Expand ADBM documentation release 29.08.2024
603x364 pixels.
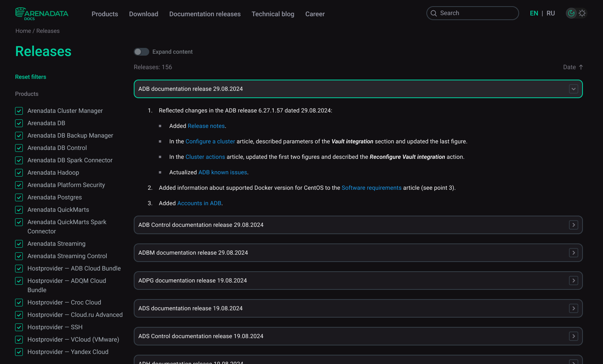click(573, 253)
